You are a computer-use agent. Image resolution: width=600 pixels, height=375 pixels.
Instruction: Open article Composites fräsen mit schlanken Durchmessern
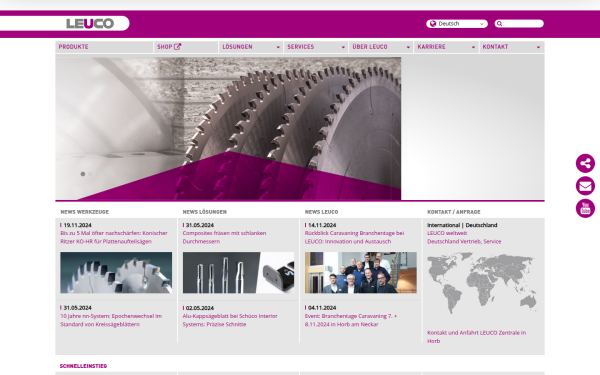coord(224,237)
